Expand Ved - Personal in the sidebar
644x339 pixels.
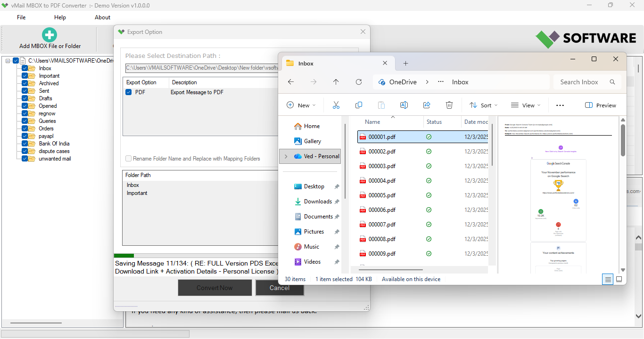285,156
